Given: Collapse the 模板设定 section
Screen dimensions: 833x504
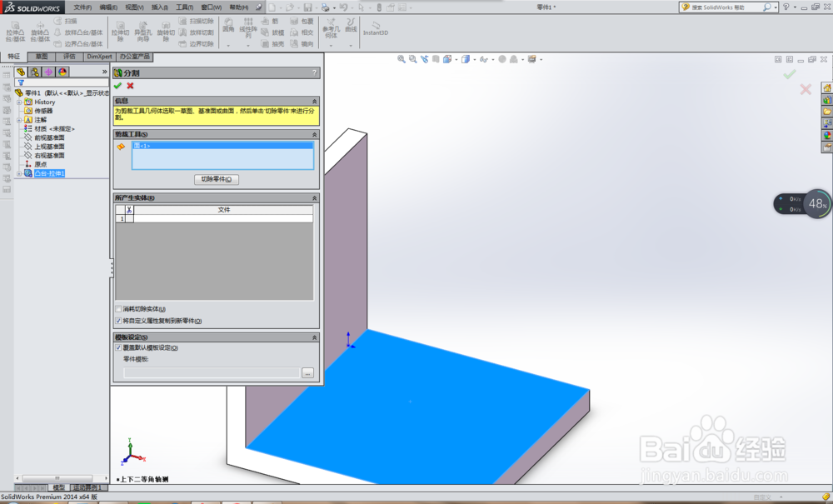Looking at the screenshot, I should click(x=314, y=337).
